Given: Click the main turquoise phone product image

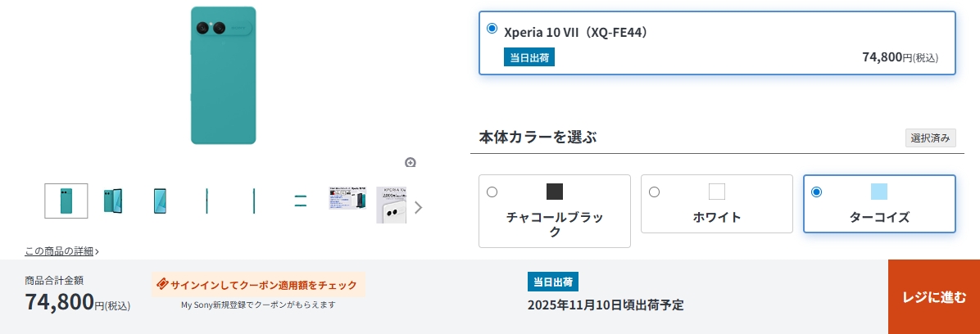Looking at the screenshot, I should tap(223, 75).
